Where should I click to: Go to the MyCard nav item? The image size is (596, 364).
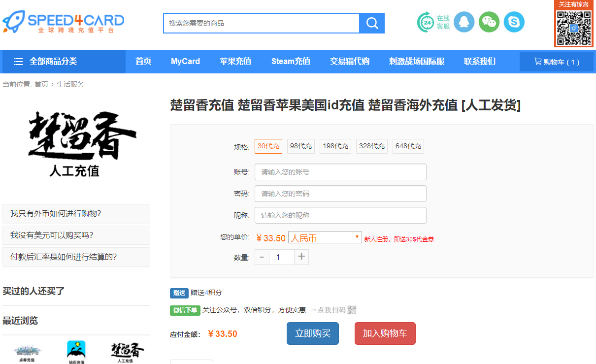pos(185,62)
